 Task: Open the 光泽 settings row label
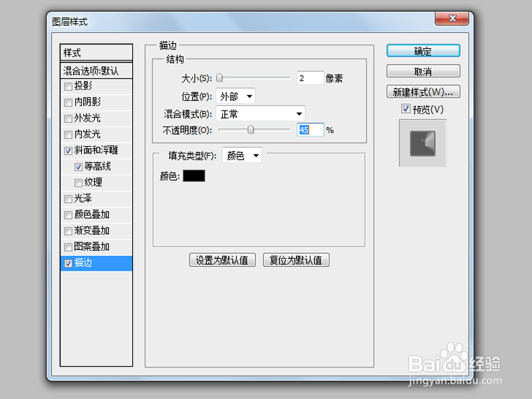83,198
